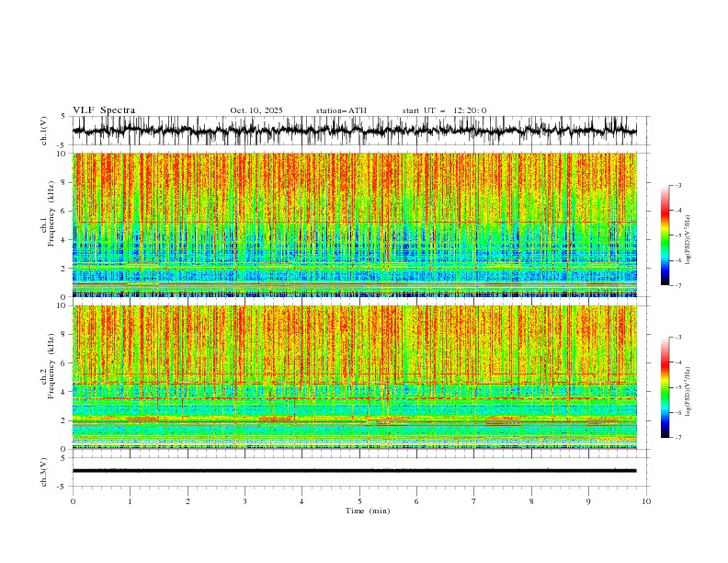
Task: Click the "ch.1(V)" waveform axis label
Action: [x=44, y=131]
